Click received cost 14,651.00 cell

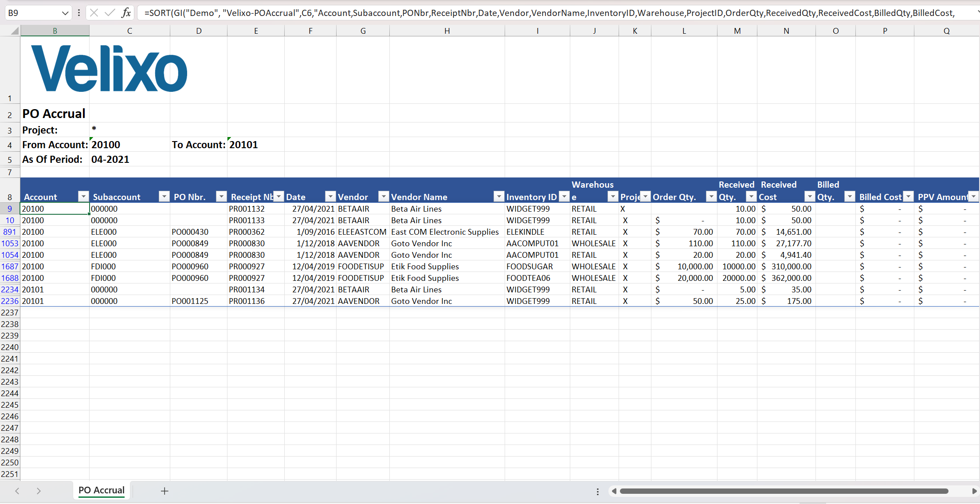click(786, 232)
